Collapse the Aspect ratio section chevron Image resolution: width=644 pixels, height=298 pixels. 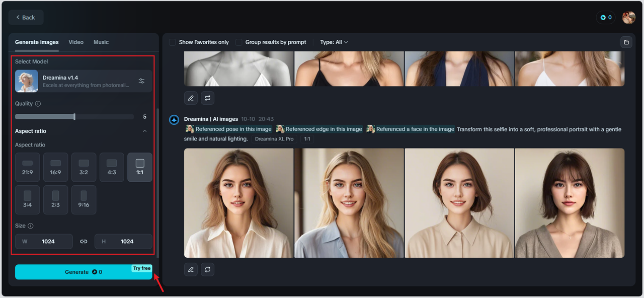145,131
